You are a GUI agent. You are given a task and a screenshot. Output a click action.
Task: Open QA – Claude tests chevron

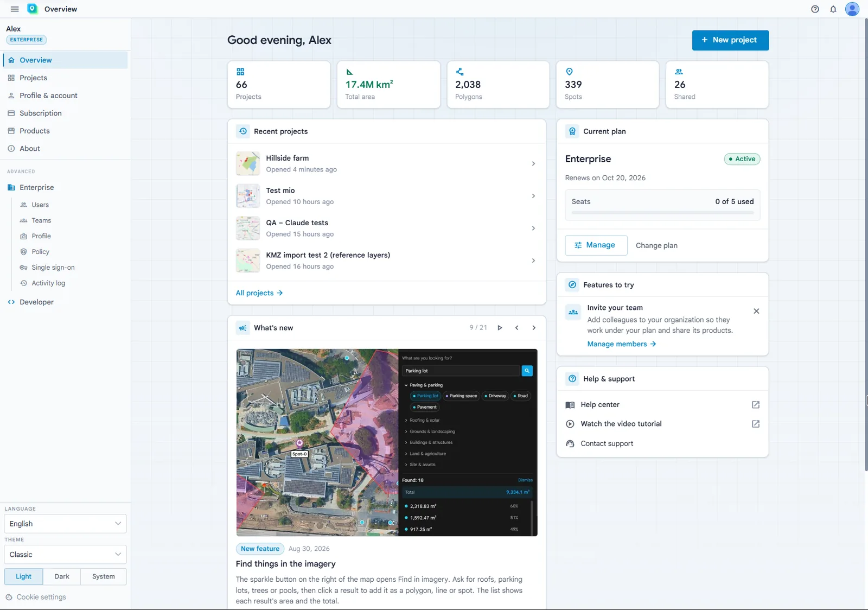pyautogui.click(x=533, y=228)
